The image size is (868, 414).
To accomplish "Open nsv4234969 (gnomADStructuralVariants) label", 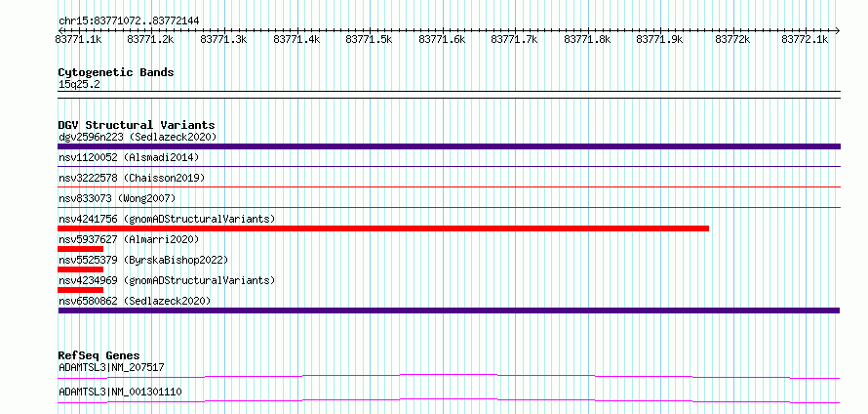I will tap(167, 280).
